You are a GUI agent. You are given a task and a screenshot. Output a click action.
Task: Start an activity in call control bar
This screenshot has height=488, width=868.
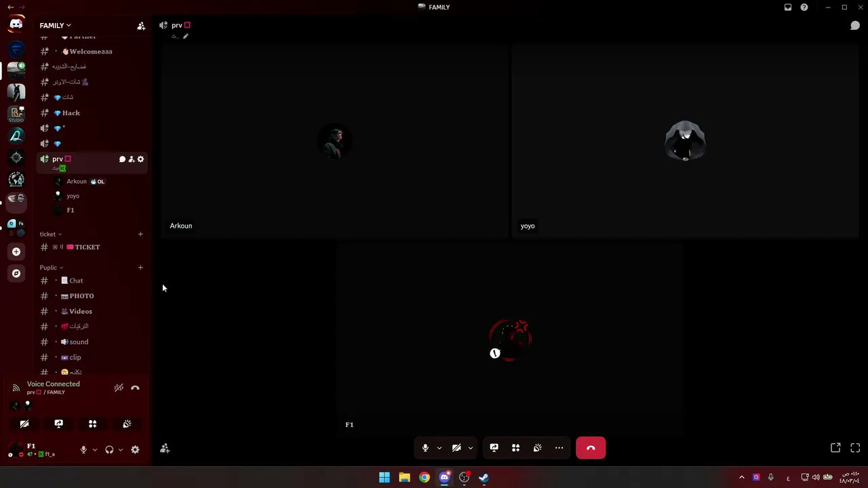pyautogui.click(x=516, y=448)
